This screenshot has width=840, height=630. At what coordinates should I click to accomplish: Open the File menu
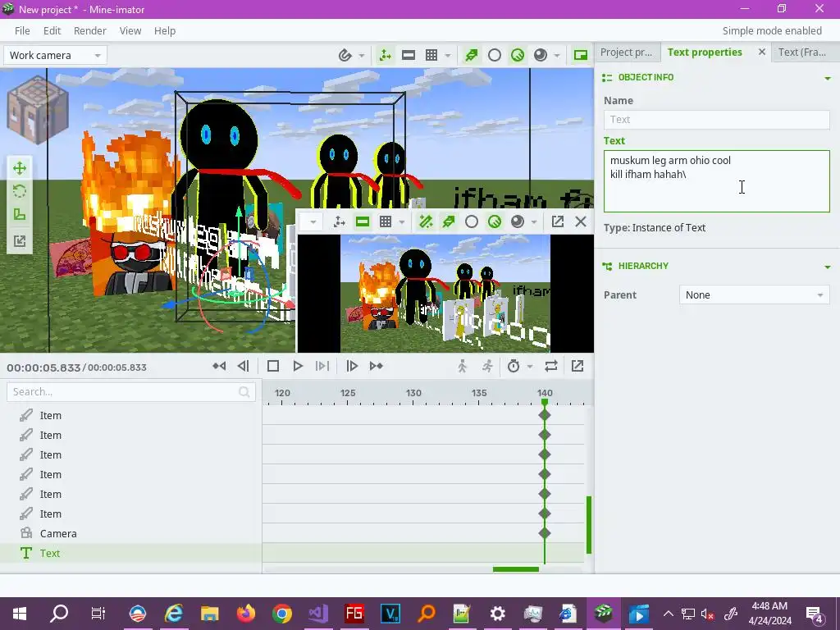click(x=22, y=30)
